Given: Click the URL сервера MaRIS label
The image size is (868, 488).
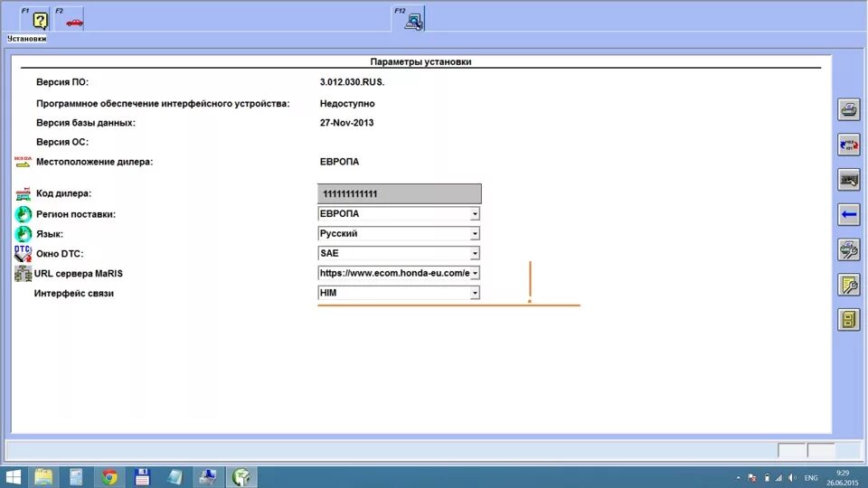Looking at the screenshot, I should (78, 273).
